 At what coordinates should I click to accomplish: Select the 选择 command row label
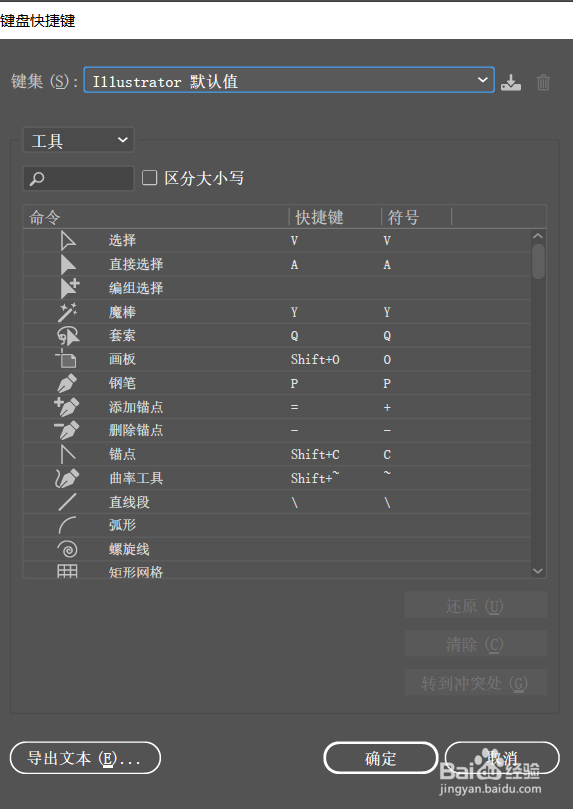pyautogui.click(x=122, y=240)
